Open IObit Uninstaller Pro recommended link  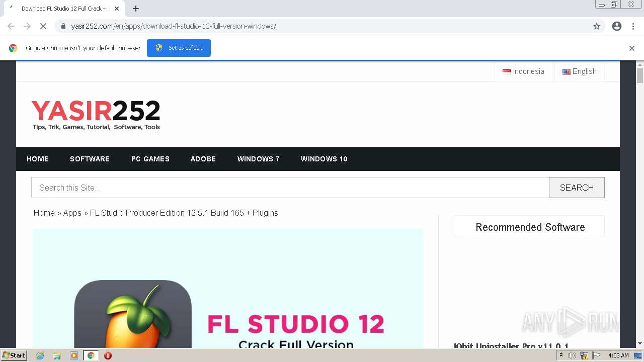coord(511,346)
